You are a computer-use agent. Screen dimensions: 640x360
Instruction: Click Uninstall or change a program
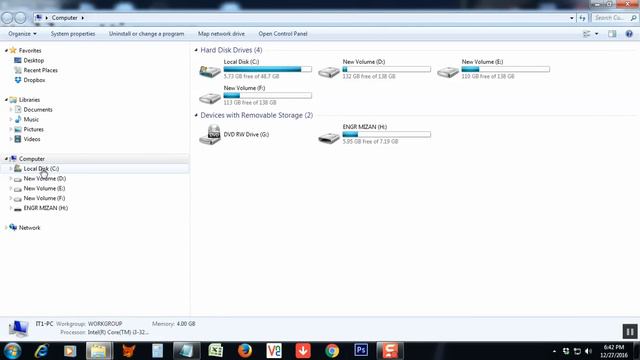click(x=147, y=34)
